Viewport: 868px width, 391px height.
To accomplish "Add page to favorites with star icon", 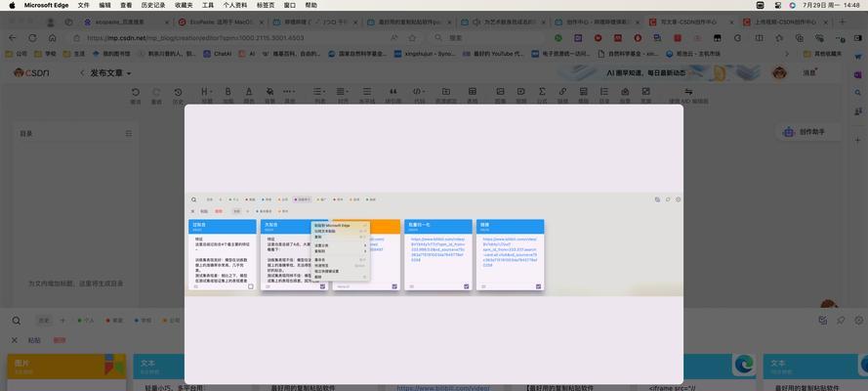I will (412, 38).
